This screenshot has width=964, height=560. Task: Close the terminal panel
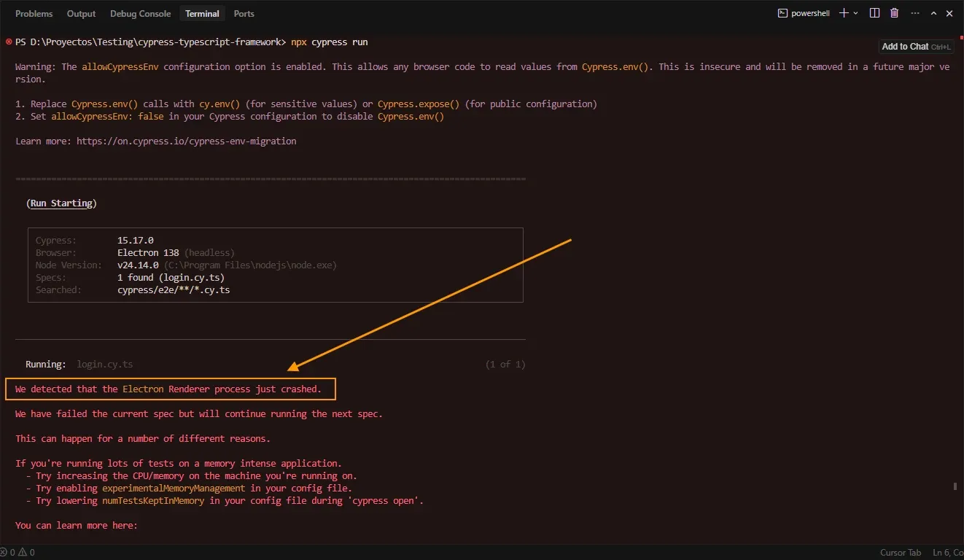pos(950,13)
